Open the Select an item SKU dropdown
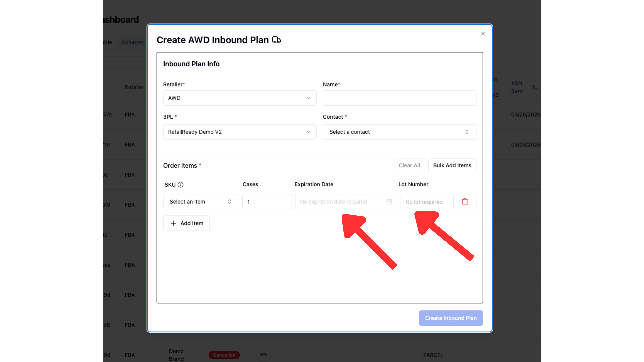The image size is (644, 362). [x=201, y=202]
